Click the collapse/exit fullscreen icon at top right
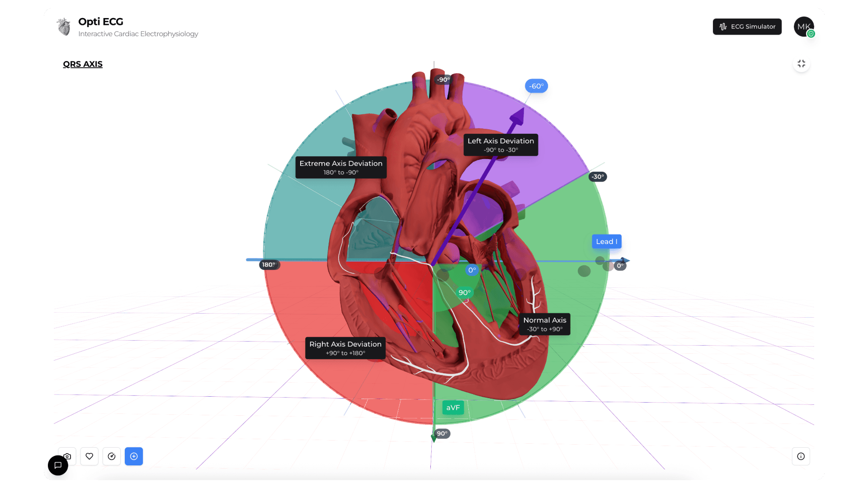The width and height of the screenshot is (868, 488). coord(801,63)
